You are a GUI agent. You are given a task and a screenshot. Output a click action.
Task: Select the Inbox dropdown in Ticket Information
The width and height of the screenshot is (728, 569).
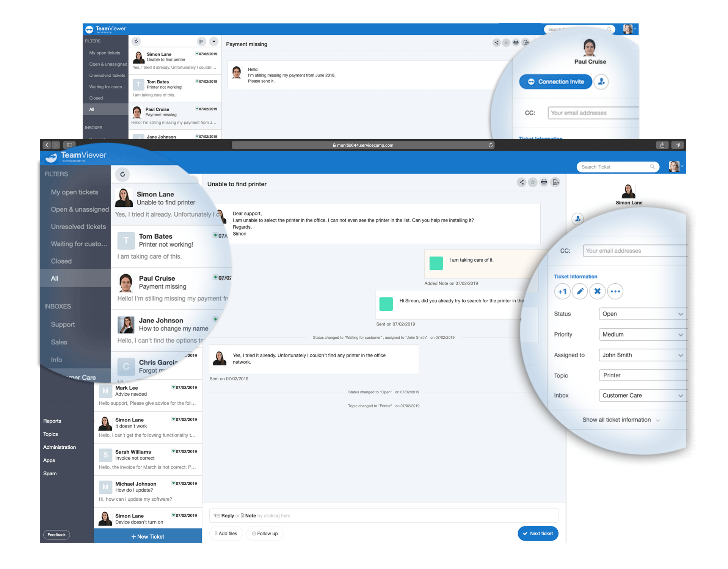click(x=641, y=395)
